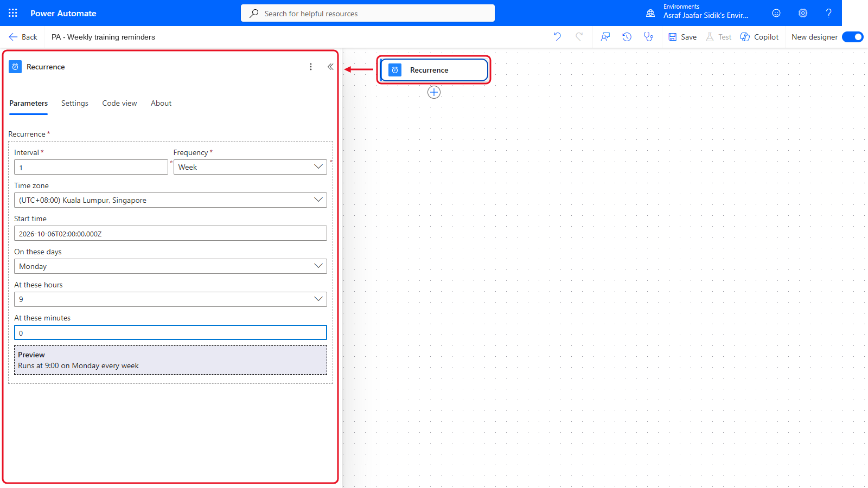Open the On these days dropdown
The width and height of the screenshot is (868, 488).
coord(170,266)
